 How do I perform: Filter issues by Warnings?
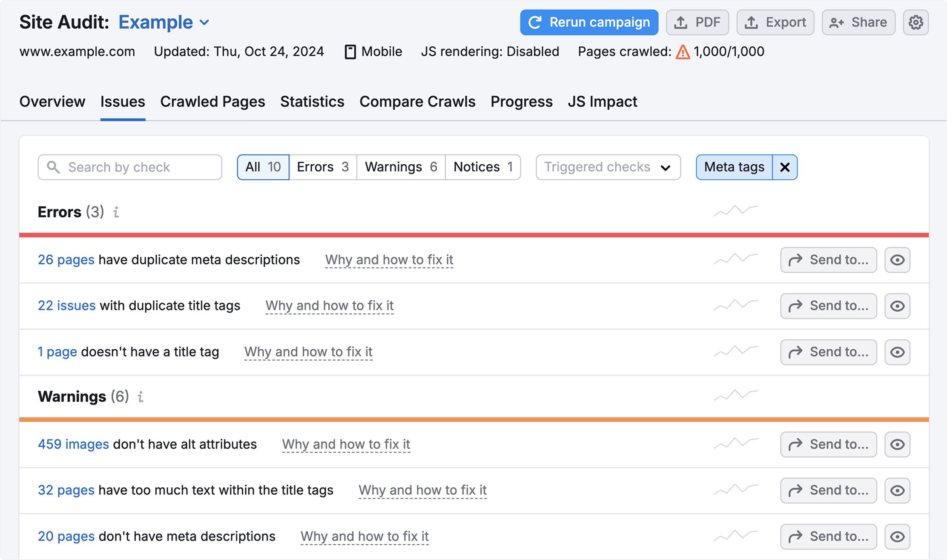point(401,167)
